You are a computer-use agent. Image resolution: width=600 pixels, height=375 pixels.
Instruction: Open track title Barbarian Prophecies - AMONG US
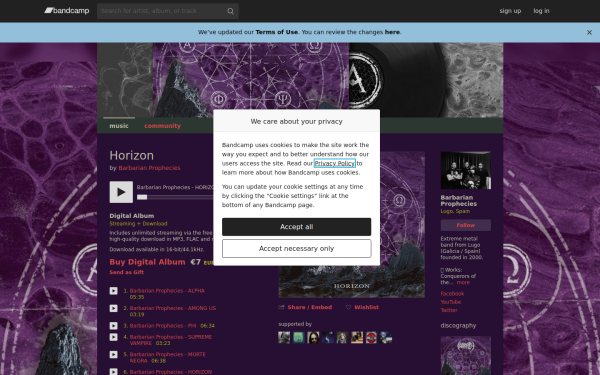[x=173, y=308]
